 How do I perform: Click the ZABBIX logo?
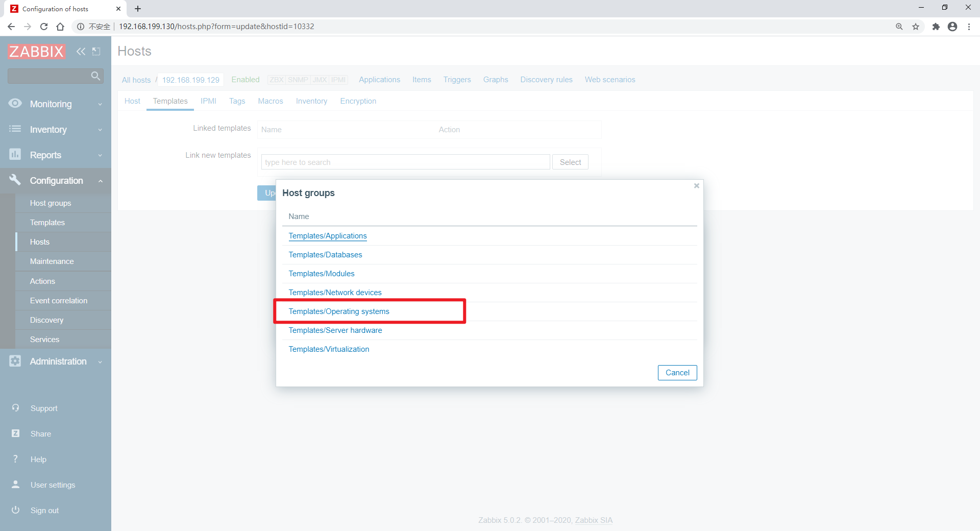pyautogui.click(x=36, y=51)
